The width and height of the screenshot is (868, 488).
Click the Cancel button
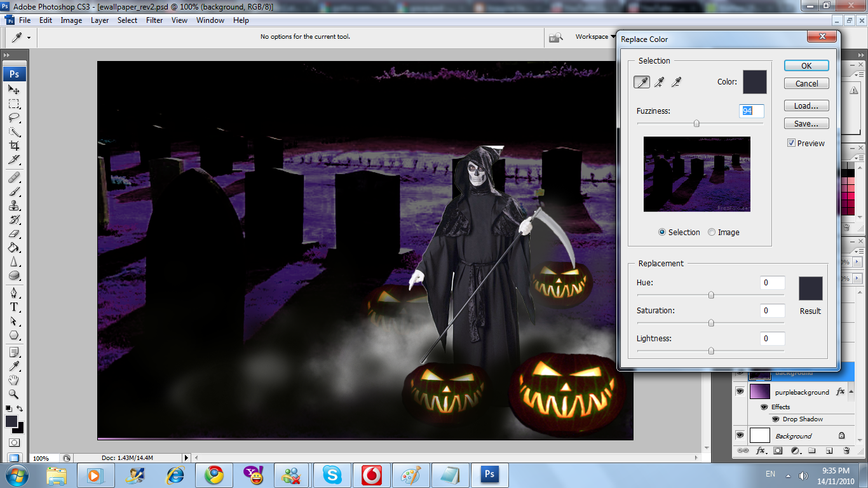tap(806, 83)
